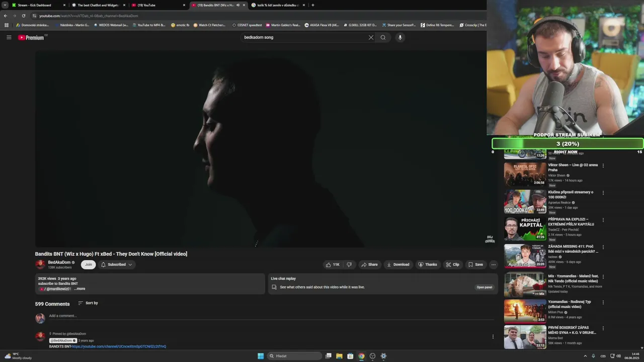
Task: Open Sort by comments dropdown
Action: (88, 303)
